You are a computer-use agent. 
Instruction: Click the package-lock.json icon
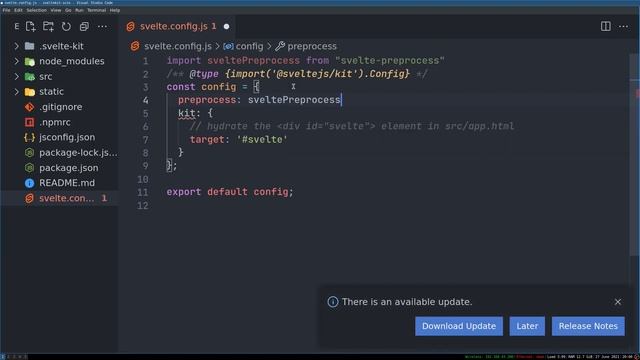coord(29,153)
